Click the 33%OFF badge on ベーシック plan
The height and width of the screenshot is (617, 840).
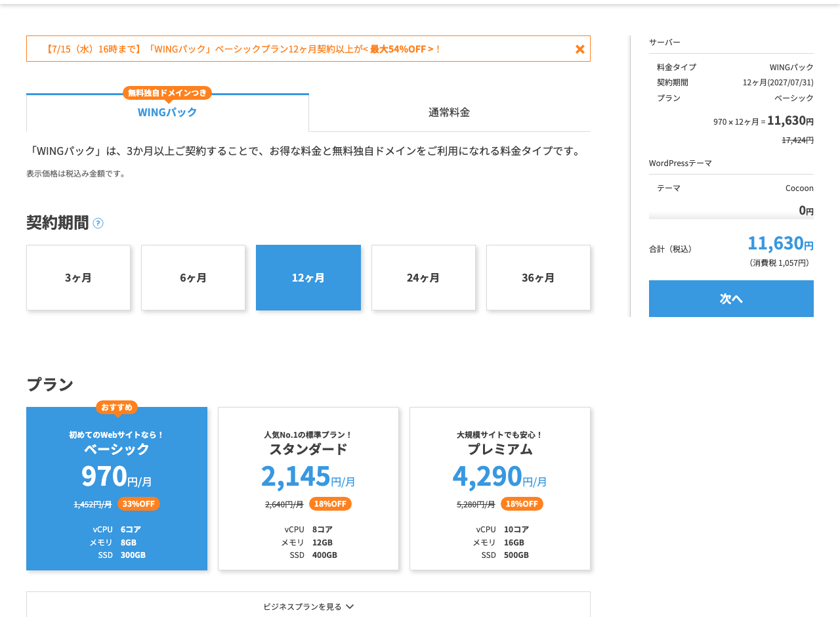pyautogui.click(x=138, y=504)
